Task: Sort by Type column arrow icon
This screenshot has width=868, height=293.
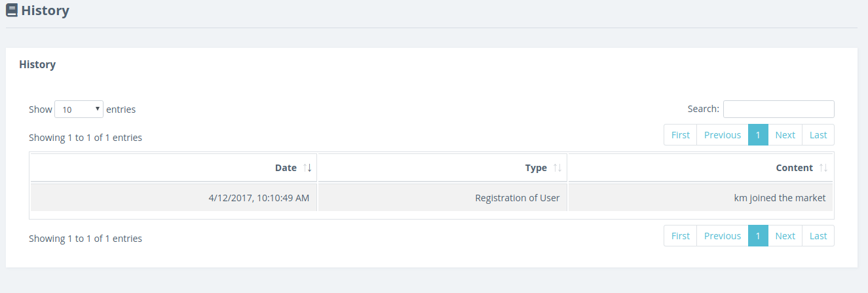Action: coord(557,168)
